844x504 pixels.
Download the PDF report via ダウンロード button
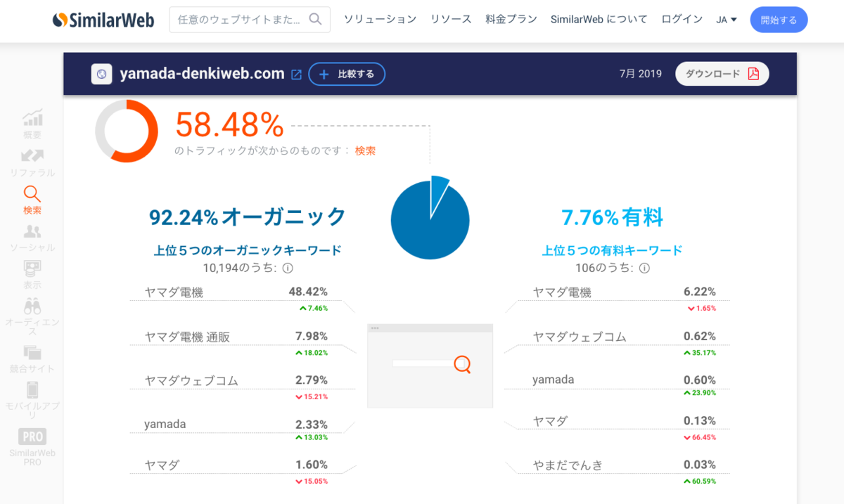click(x=722, y=73)
